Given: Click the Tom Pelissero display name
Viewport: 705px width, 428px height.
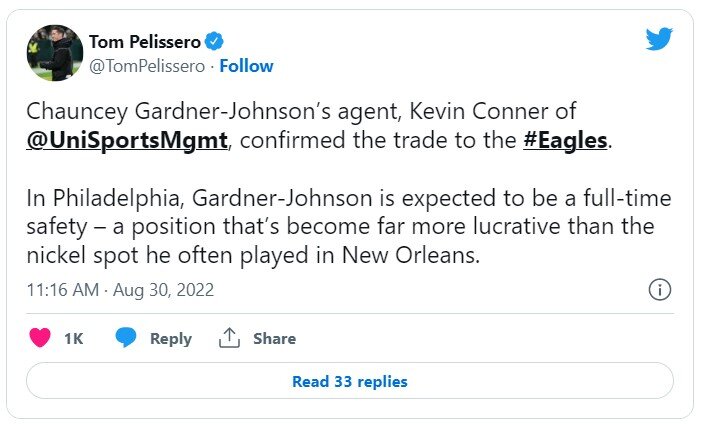Looking at the screenshot, I should click(x=145, y=41).
